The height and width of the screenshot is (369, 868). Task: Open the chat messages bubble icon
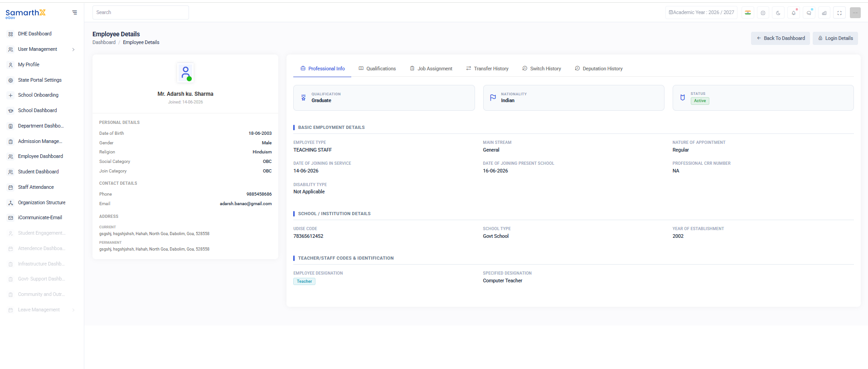(809, 13)
